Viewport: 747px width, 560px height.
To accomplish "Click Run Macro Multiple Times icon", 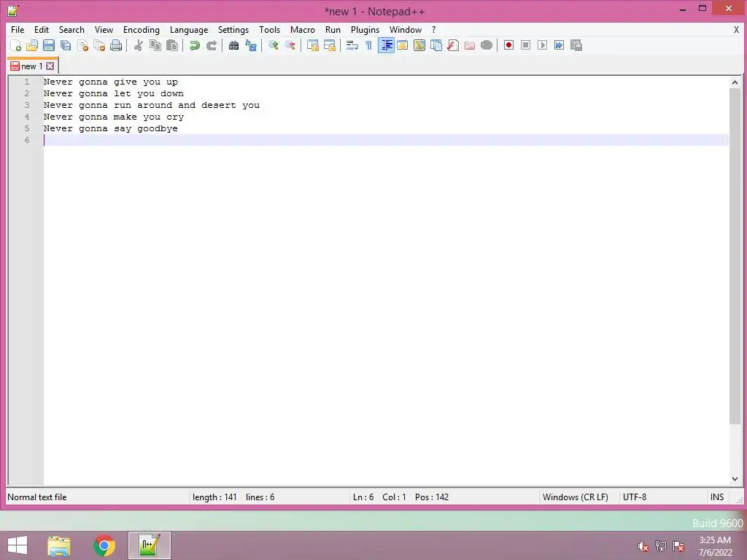I will pyautogui.click(x=559, y=45).
